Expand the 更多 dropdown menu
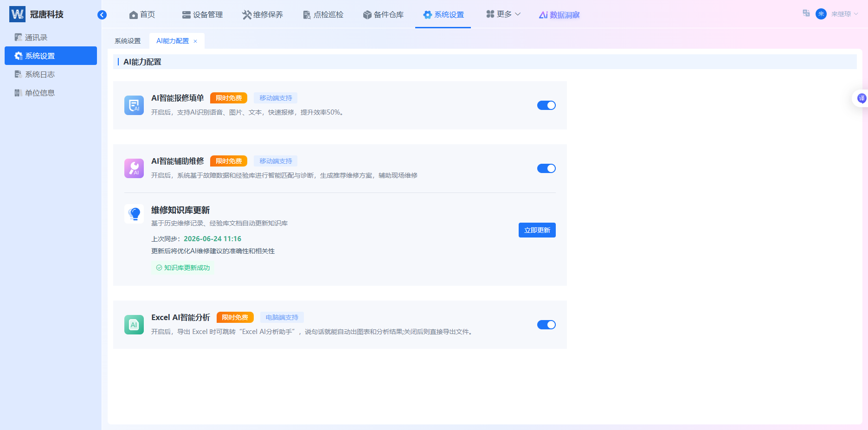868x430 pixels. [x=503, y=14]
